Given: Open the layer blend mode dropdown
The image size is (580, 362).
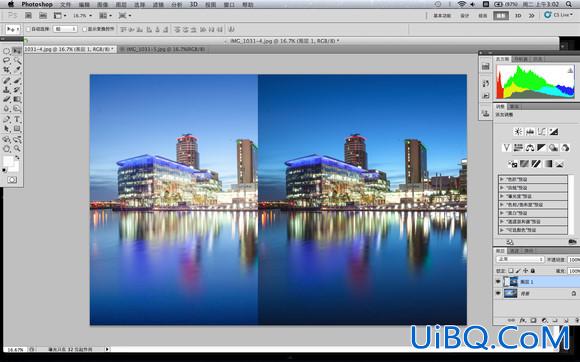Looking at the screenshot, I should pyautogui.click(x=520, y=260).
